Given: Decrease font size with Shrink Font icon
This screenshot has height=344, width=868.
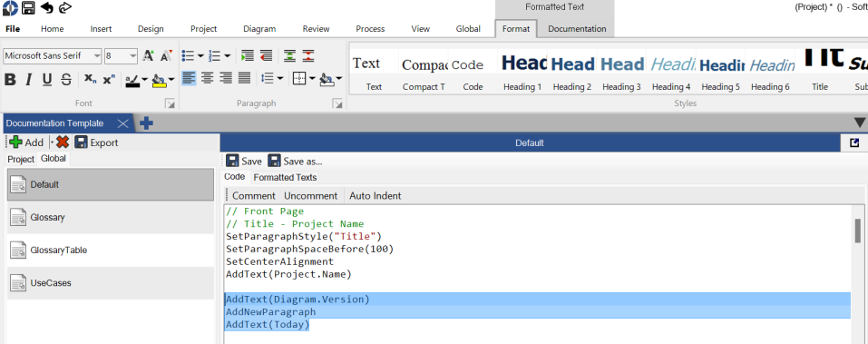Looking at the screenshot, I should click(x=166, y=55).
